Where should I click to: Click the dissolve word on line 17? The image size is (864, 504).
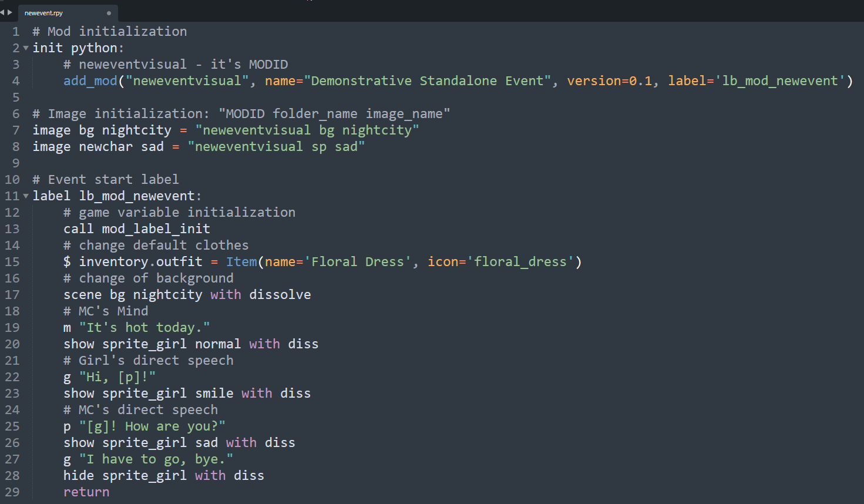(x=280, y=295)
